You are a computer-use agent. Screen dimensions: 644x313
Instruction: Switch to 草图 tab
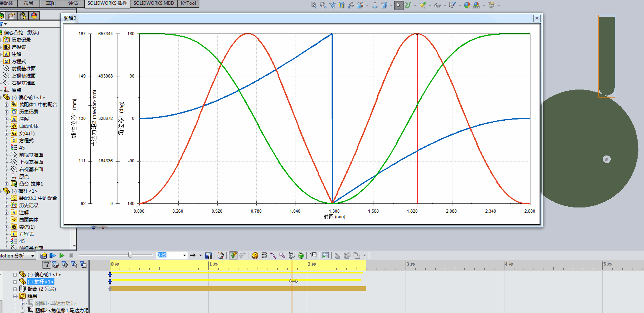pos(51,3)
